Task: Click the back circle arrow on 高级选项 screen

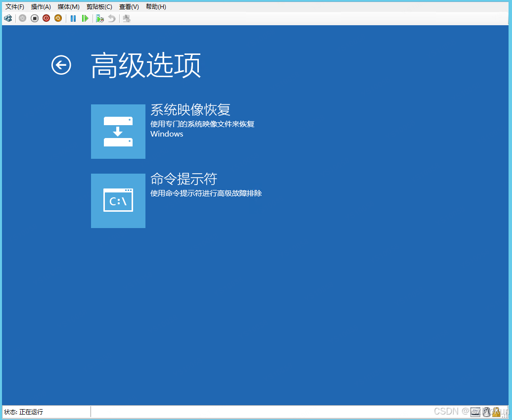Action: 61,65
